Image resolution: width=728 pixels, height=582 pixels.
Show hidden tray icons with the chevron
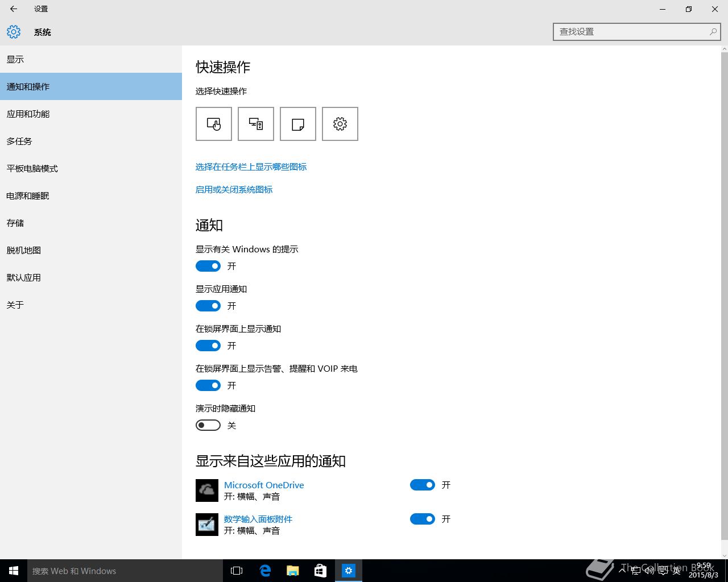click(x=623, y=571)
